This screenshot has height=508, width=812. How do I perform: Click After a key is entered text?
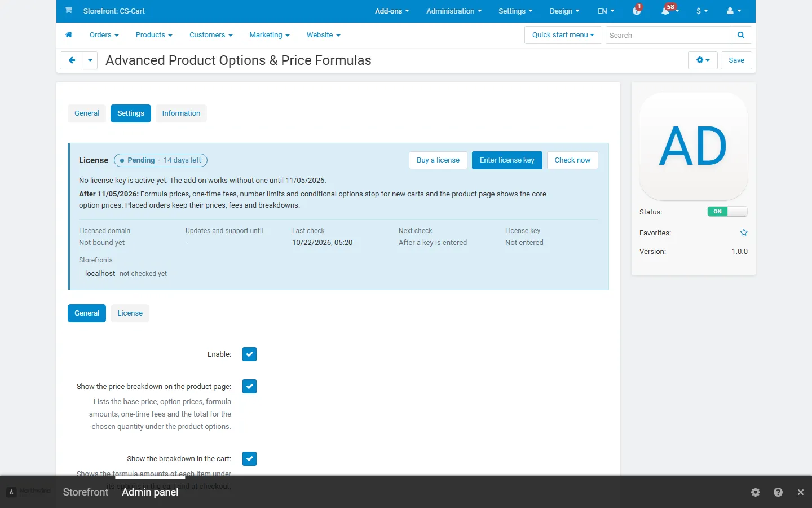click(x=433, y=243)
